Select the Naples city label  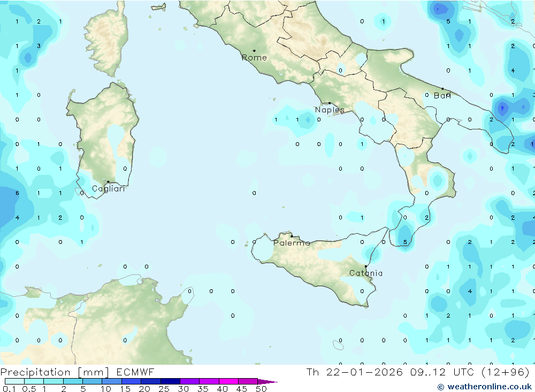330,110
